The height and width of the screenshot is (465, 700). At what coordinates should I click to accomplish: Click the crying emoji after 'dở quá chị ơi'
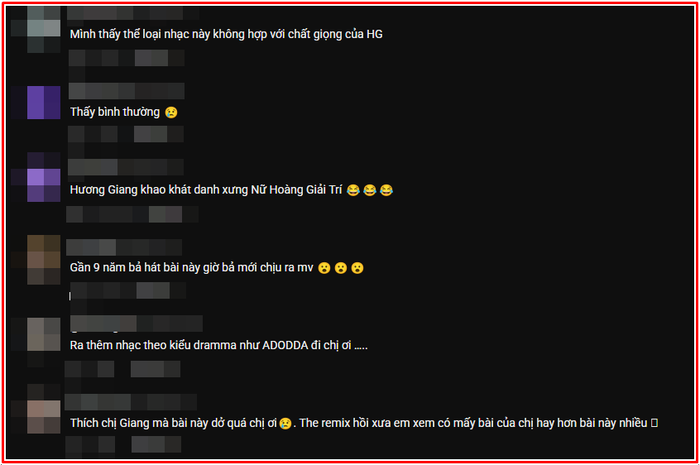(x=286, y=423)
